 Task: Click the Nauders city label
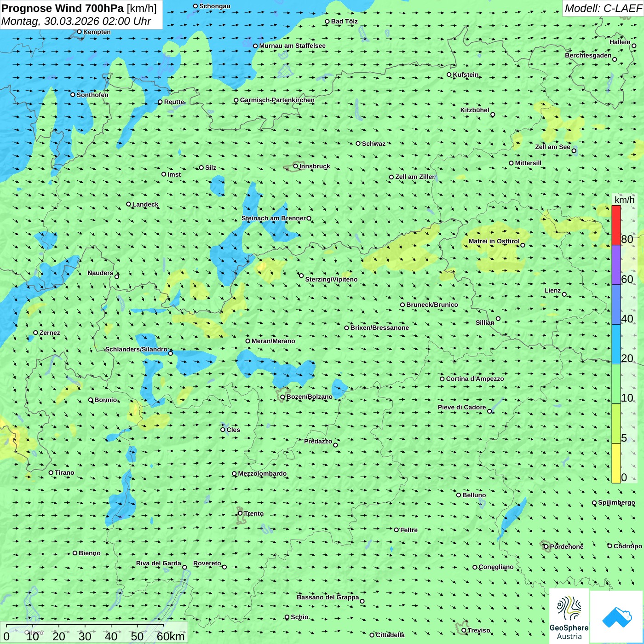(x=100, y=273)
